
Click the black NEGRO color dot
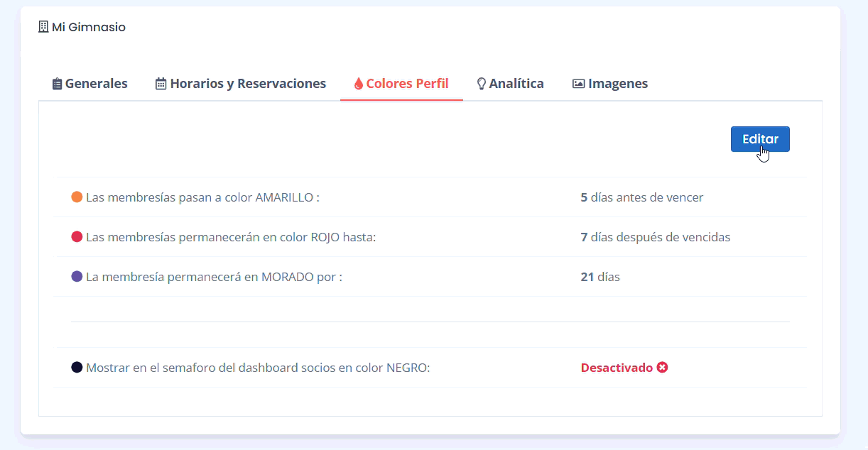coord(77,368)
